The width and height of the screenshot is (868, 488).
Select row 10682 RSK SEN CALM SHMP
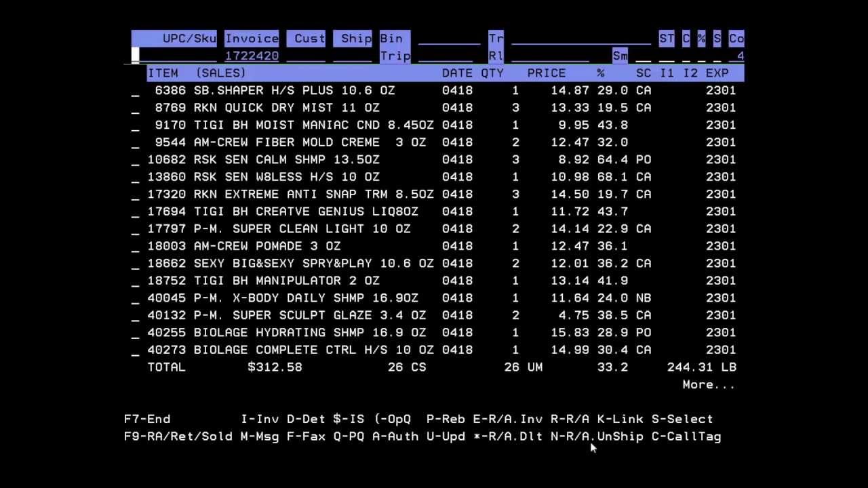[433, 160]
